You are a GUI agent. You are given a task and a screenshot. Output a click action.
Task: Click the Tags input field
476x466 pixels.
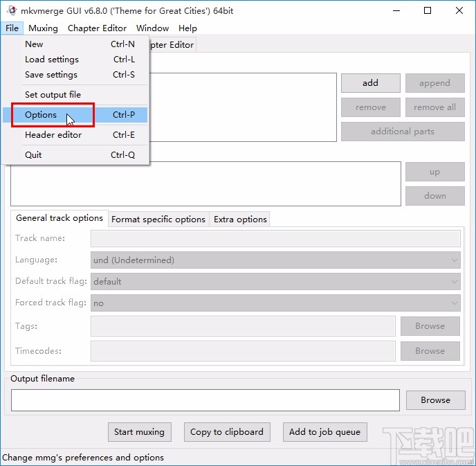pos(243,326)
